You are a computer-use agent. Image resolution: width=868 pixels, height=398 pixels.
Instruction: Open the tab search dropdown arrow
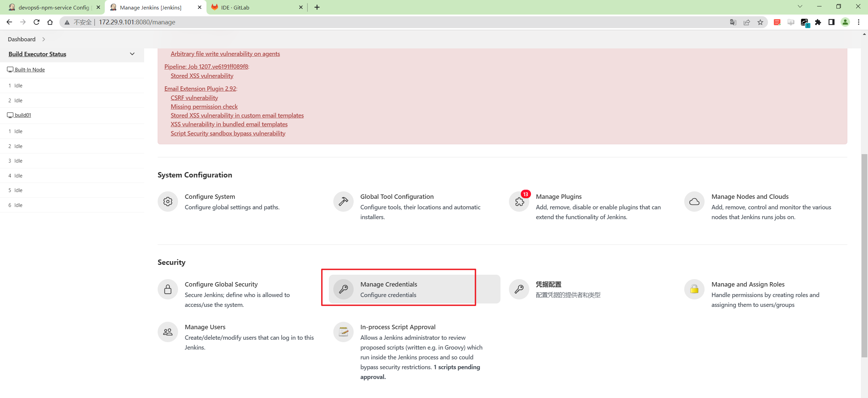pos(800,6)
